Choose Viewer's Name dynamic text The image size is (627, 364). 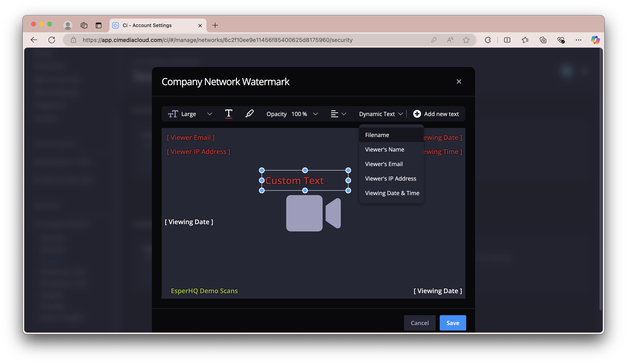point(391,149)
